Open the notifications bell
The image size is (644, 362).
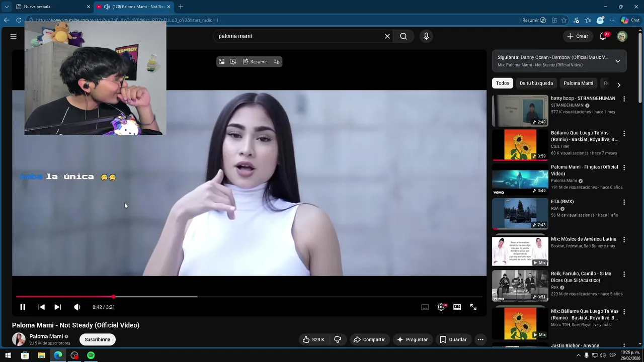click(603, 36)
